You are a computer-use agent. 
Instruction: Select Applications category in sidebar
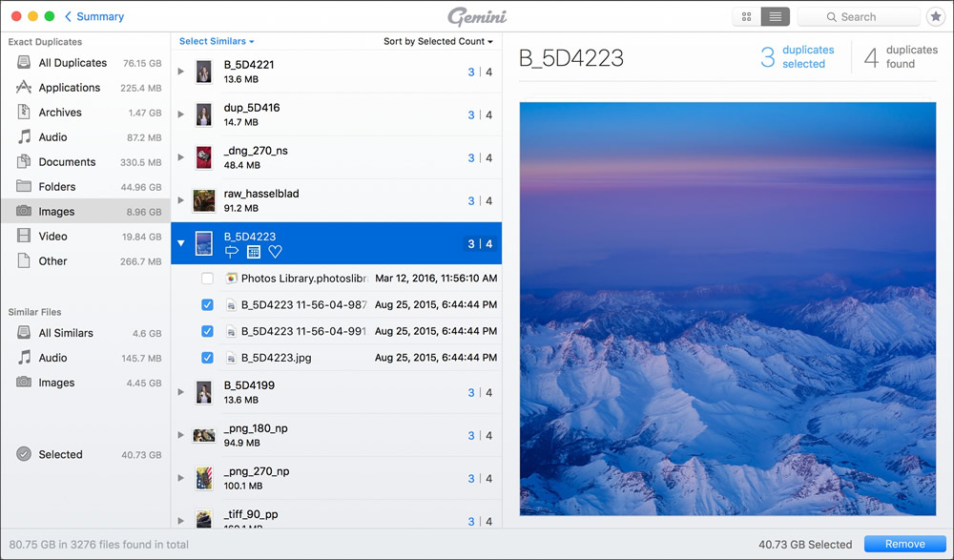coord(69,88)
